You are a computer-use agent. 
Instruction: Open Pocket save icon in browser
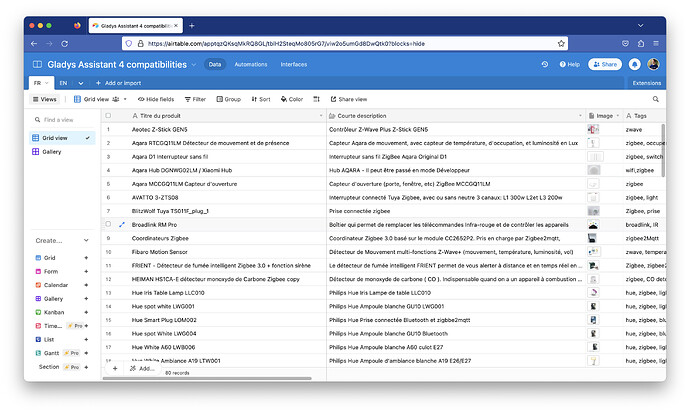625,44
